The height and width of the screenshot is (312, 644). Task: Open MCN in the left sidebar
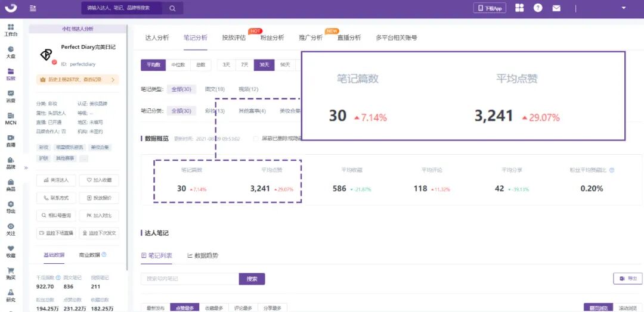(11, 119)
